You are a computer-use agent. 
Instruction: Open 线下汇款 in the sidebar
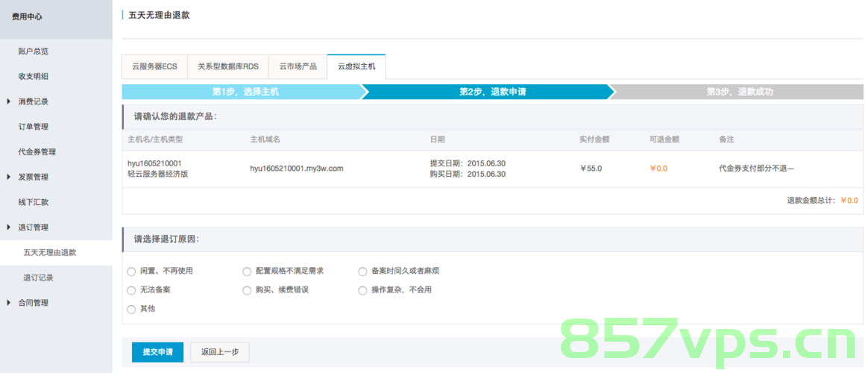34,202
